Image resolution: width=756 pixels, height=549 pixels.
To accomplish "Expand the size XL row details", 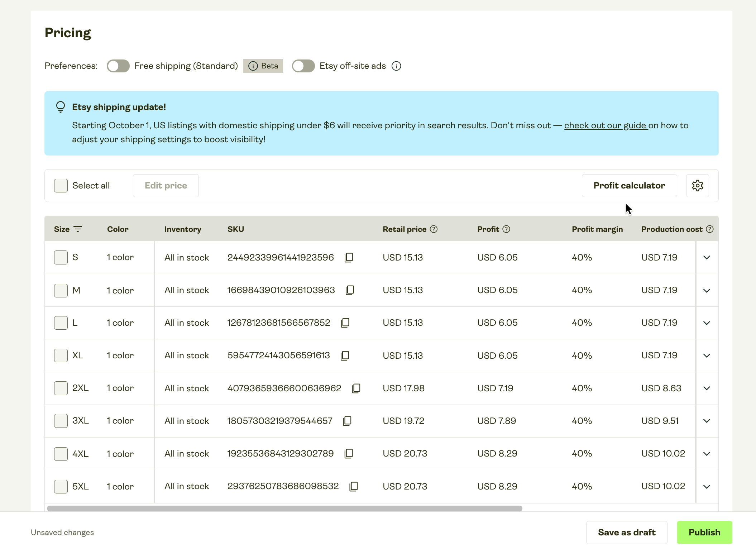I will pos(707,355).
